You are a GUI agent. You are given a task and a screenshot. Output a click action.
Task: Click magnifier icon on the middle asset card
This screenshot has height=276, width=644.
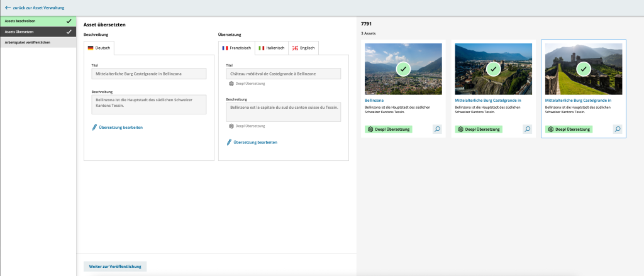(528, 129)
